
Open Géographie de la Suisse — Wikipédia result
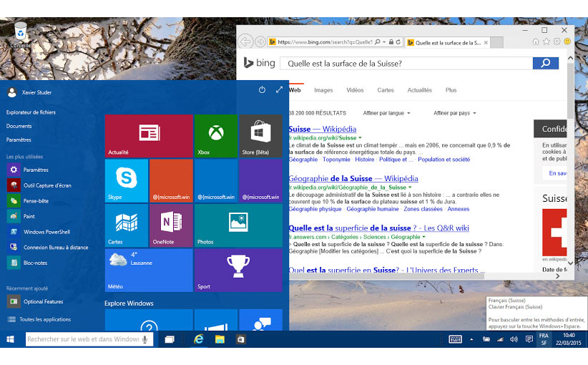pyautogui.click(x=353, y=178)
